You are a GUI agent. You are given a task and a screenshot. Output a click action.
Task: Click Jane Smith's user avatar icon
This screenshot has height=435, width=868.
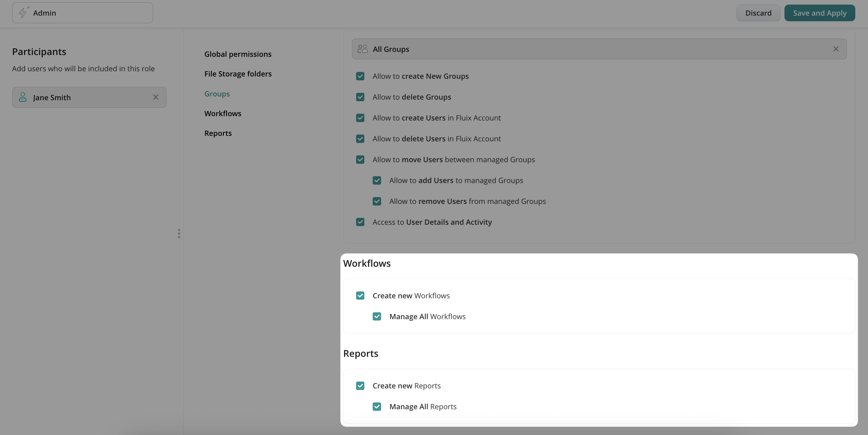coord(23,97)
